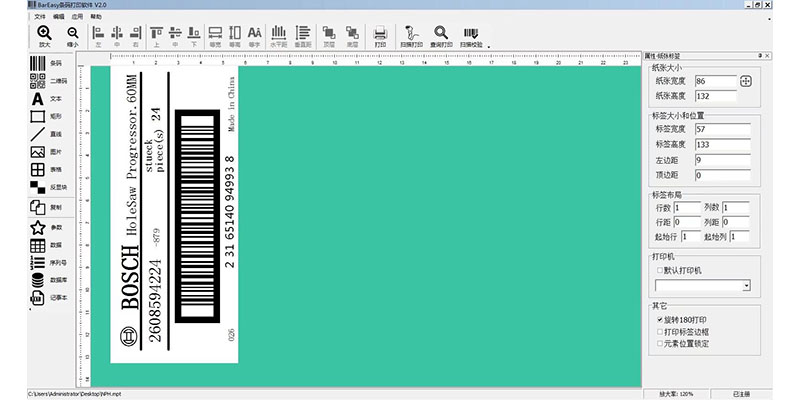The width and height of the screenshot is (800, 400).
Task: Open the Help (帮助) menu
Action: pos(96,17)
